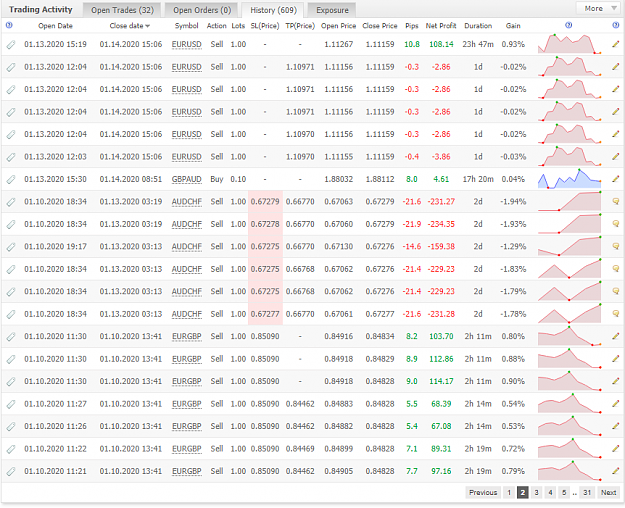Viewport: 625px width, 508px height.
Task: Open the Exposure tab
Action: [x=332, y=10]
